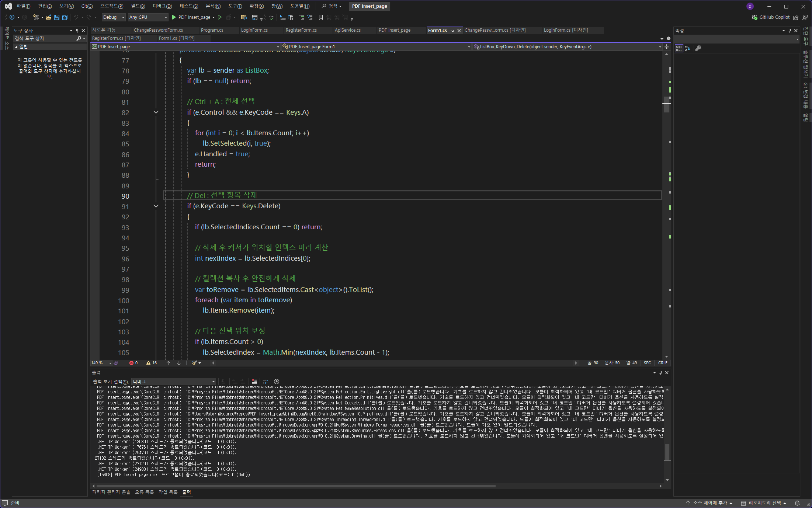This screenshot has width=812, height=508.
Task: Collapse the if block at line 91
Action: 156,206
